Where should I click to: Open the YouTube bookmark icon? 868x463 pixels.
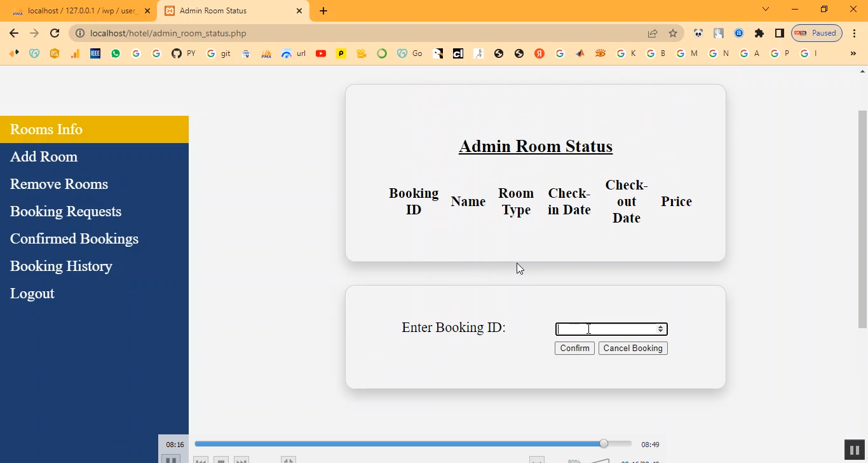(x=321, y=54)
